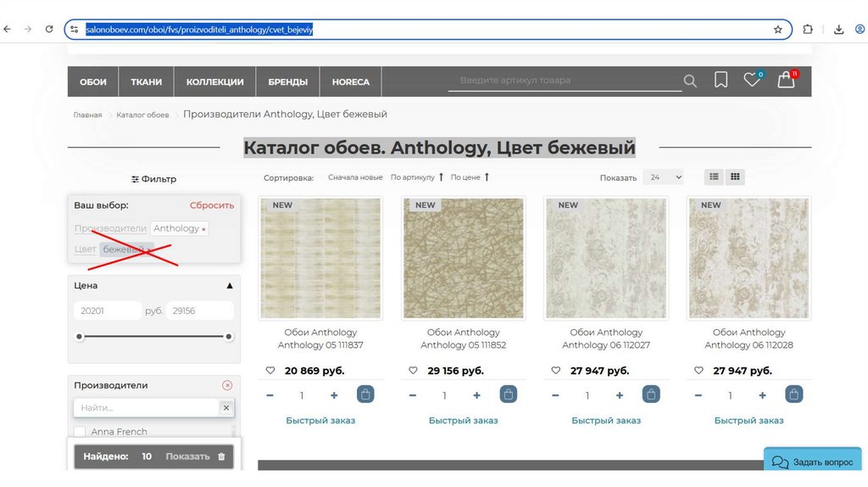Open Anthology 05 111837 wallpaper thumbnail

(320, 258)
